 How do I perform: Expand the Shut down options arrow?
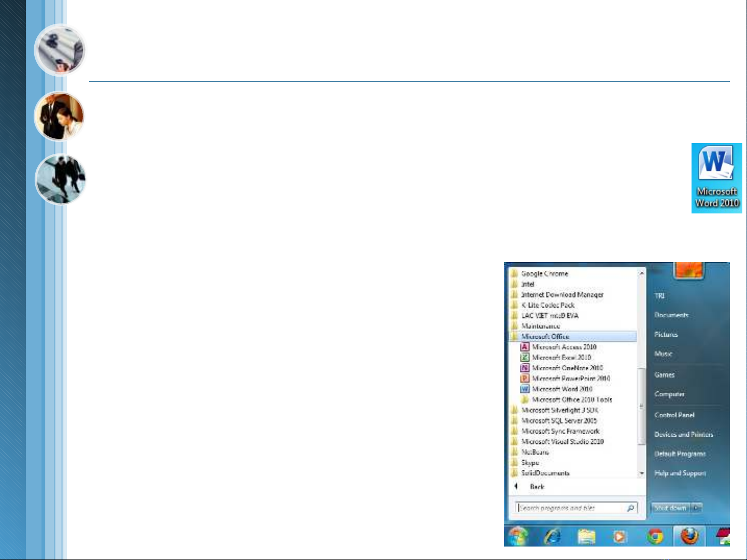point(696,508)
